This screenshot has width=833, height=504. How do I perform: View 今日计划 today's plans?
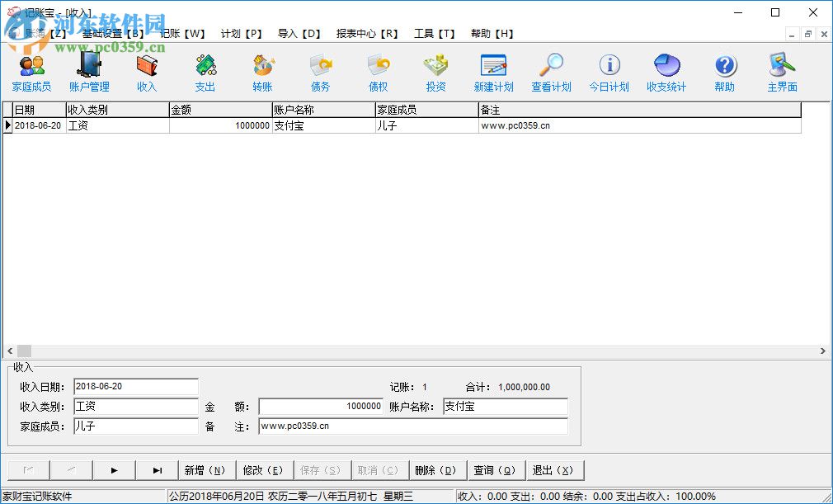pos(609,71)
